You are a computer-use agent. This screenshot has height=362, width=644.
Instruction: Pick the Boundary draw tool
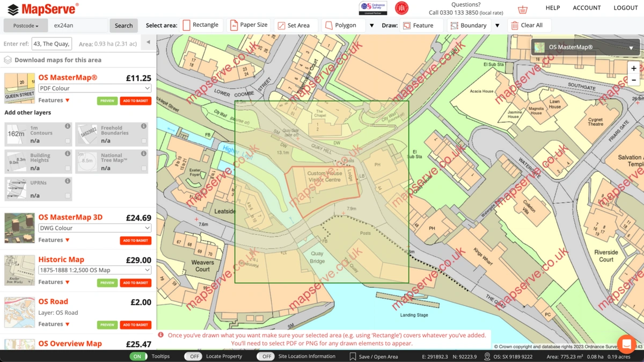tap(469, 25)
